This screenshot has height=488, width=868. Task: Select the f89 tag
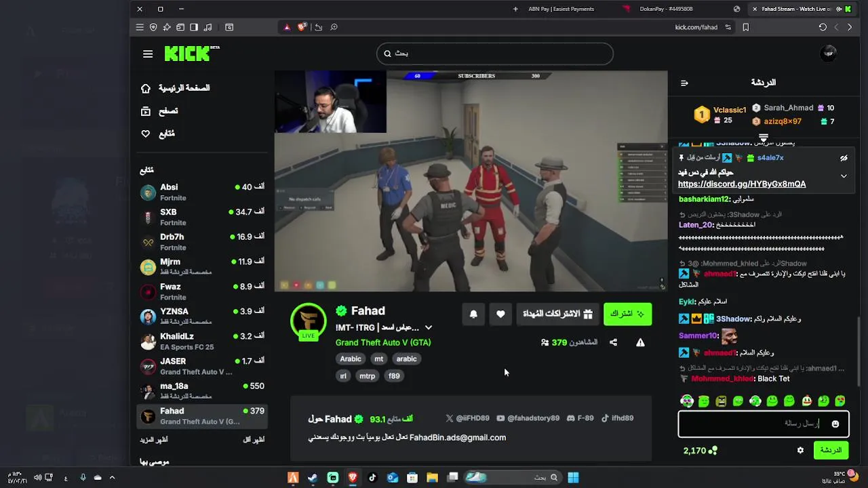(394, 375)
